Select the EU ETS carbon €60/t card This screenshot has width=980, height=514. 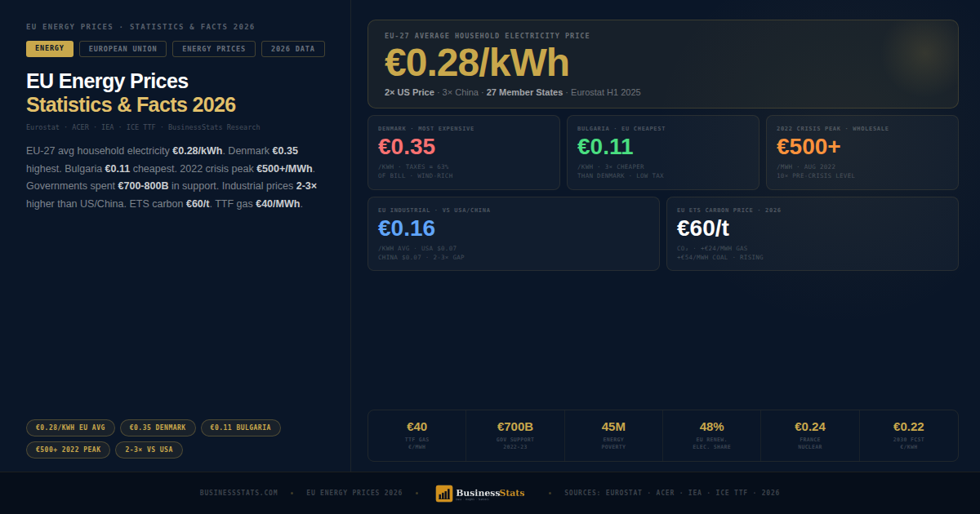(x=812, y=233)
